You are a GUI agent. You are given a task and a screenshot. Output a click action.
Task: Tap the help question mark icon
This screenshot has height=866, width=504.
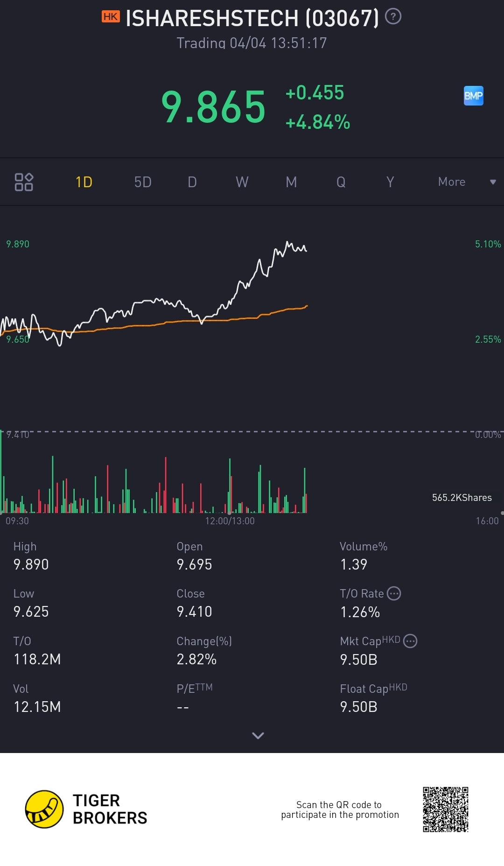click(393, 17)
